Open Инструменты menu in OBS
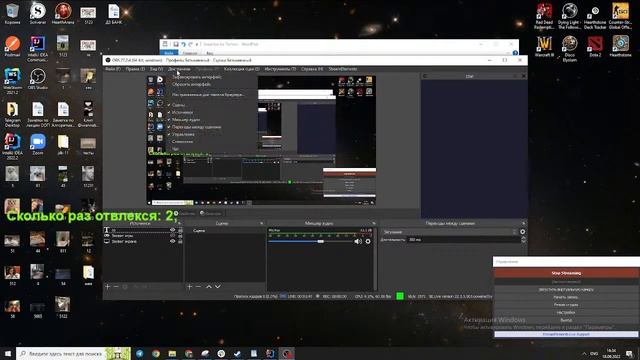The height and width of the screenshot is (360, 640). click(x=280, y=69)
